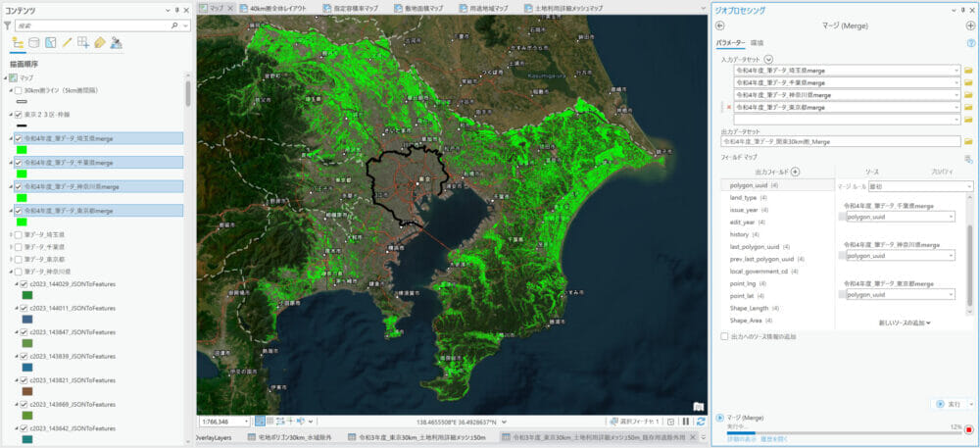Select List By Selection icon in Contents
This screenshot has width=980, height=448.
51,42
